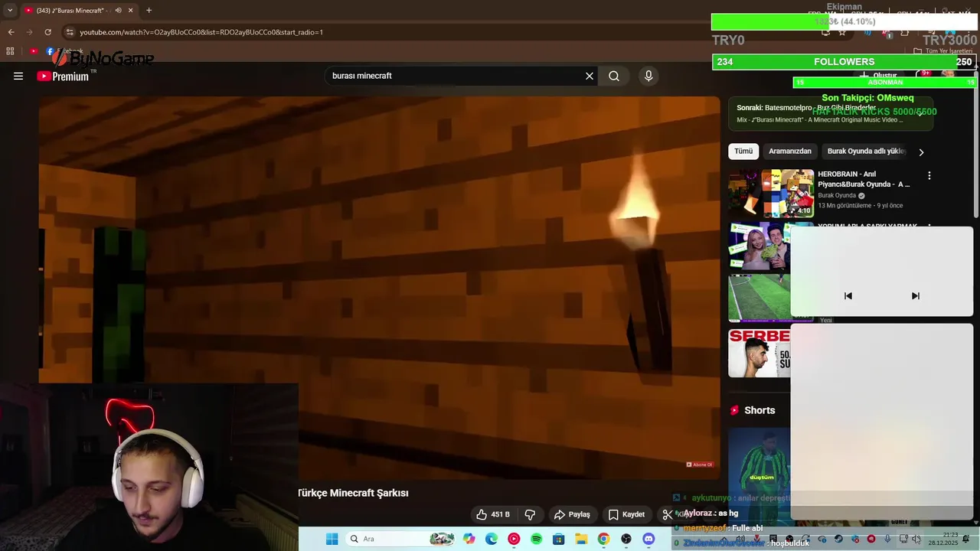Open the 'düştüm' Shorts thumbnail
980x551 pixels.
(x=759, y=473)
